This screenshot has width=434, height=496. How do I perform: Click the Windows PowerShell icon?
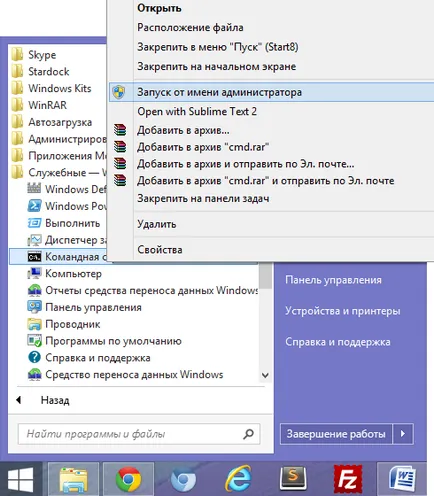35,206
